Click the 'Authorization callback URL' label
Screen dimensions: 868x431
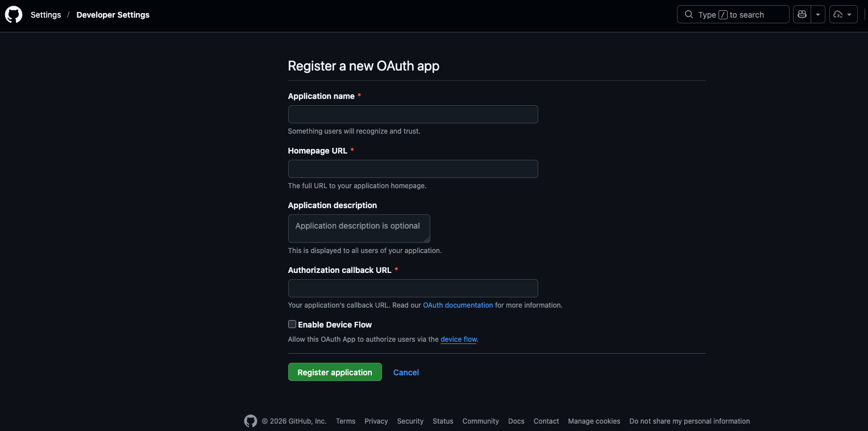(340, 270)
